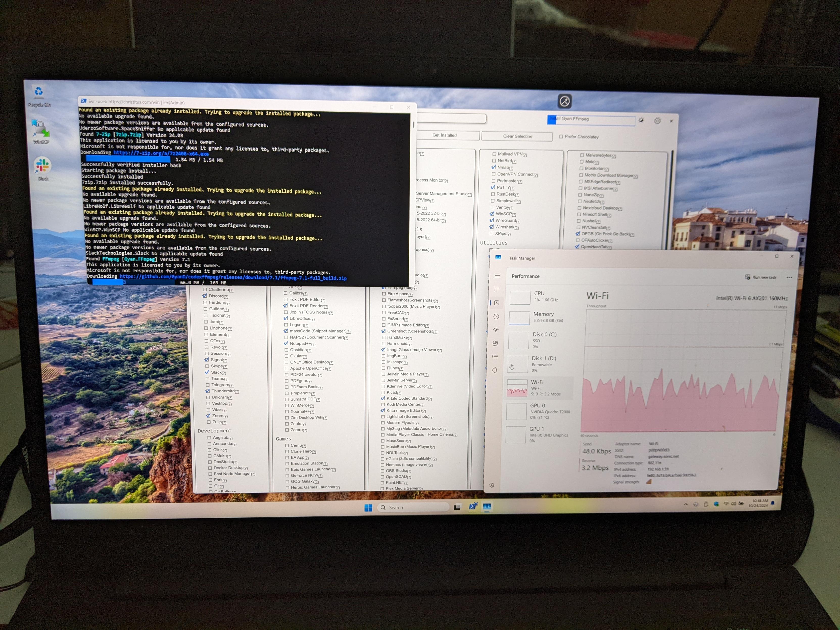
Task: Uncheck Wireshark checkbox
Action: pyautogui.click(x=491, y=227)
